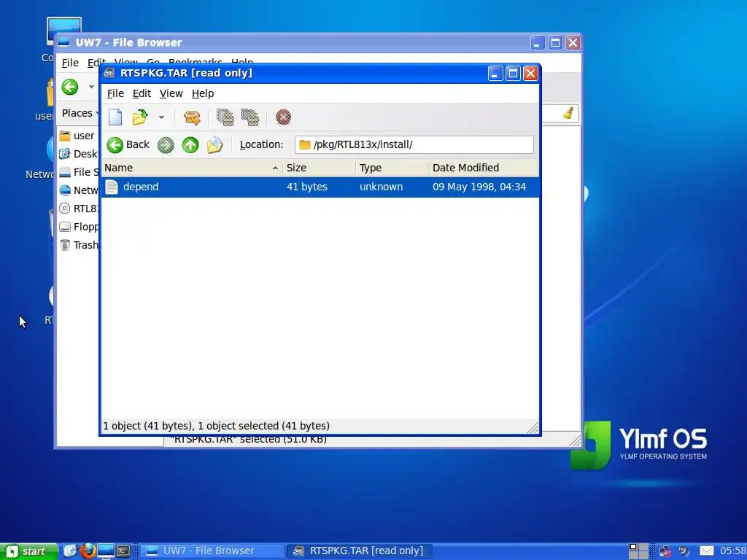Viewport: 747px width, 560px height.
Task: Click the green back arrow in UW7 File Browser
Action: [70, 87]
